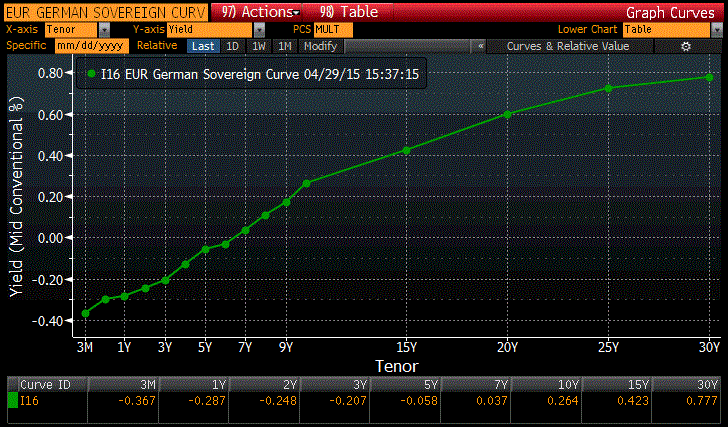Select the I16 curve ID row
Screen dimensions: 728x427
(x=46, y=400)
